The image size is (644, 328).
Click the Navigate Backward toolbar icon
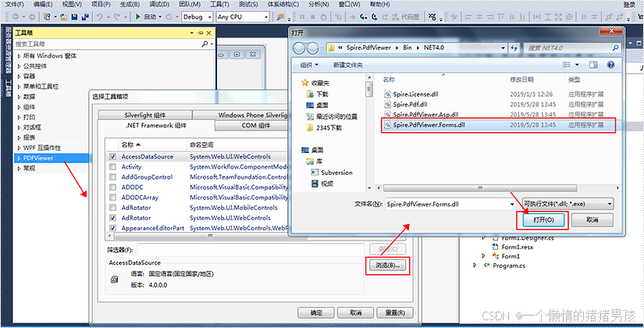tap(16, 17)
